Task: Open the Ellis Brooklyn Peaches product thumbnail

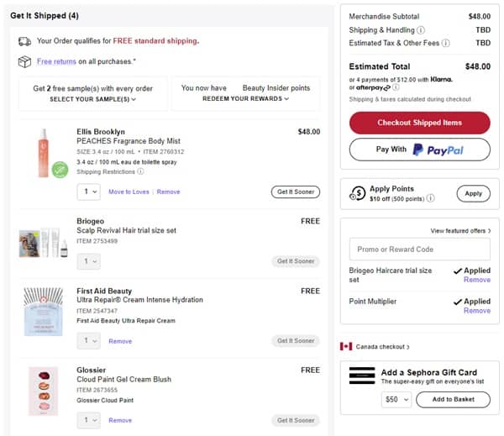Action: pyautogui.click(x=43, y=153)
